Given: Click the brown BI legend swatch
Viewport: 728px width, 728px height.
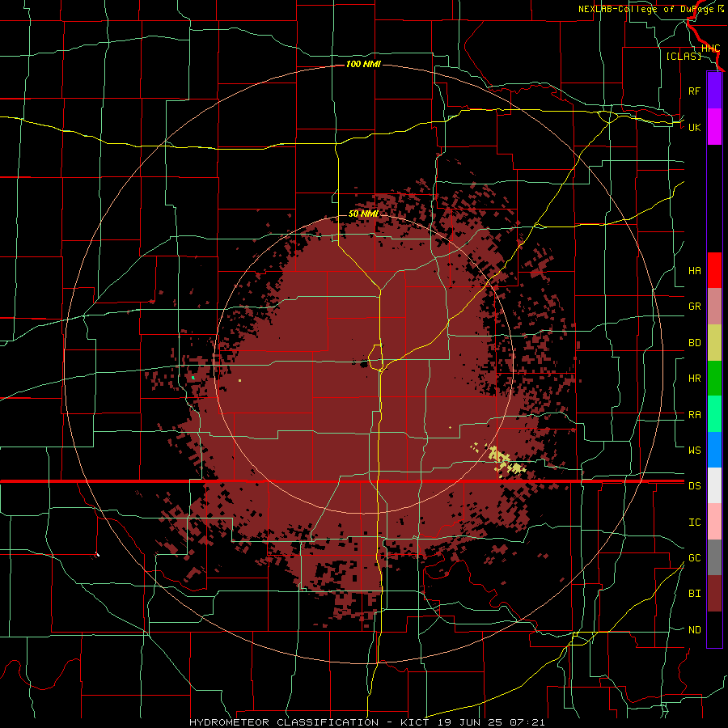Looking at the screenshot, I should pos(714,594).
